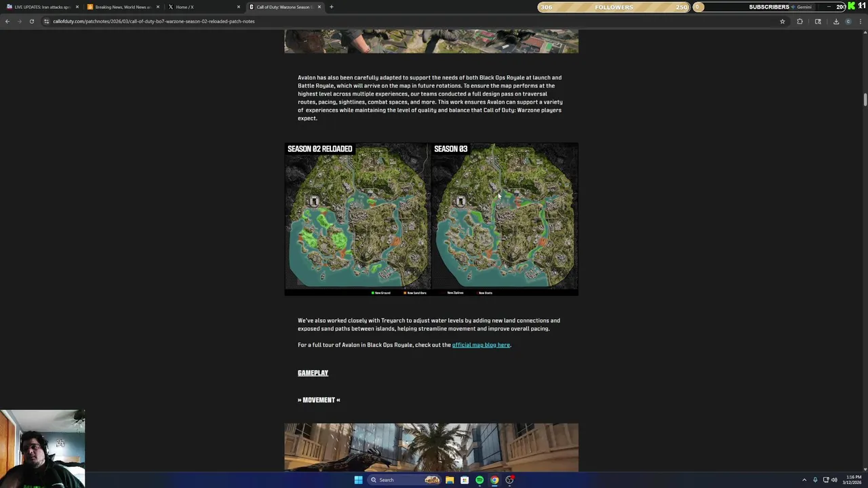
Task: Click the SEASON 02 RELOADED label
Action: click(x=319, y=148)
